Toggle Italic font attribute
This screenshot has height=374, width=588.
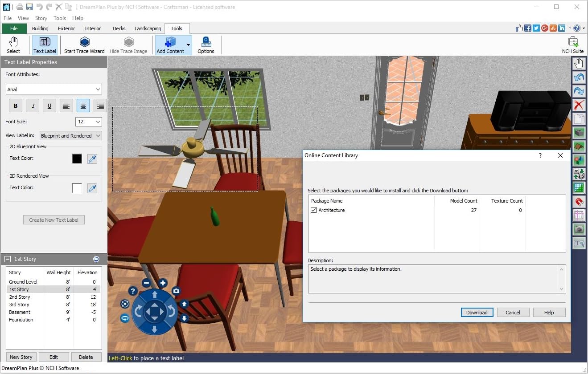[33, 106]
